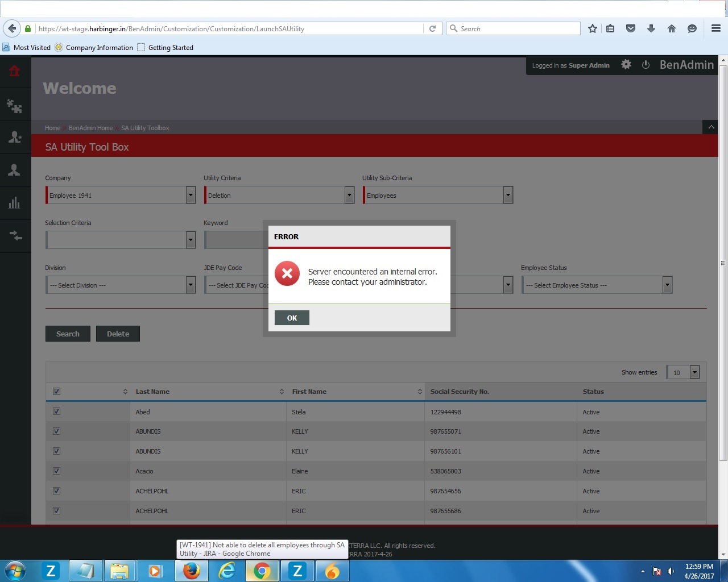Open settings gear icon near Super Admin
The image size is (728, 582).
pos(626,65)
